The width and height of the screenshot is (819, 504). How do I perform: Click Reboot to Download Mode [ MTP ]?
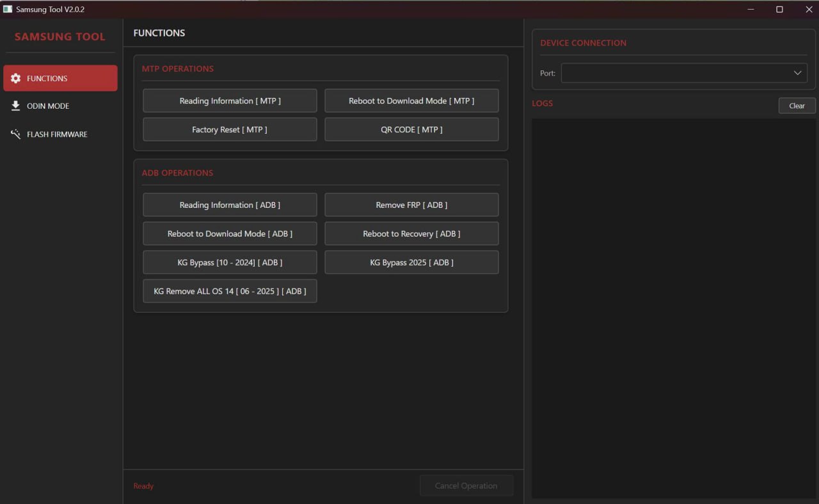[x=411, y=100]
